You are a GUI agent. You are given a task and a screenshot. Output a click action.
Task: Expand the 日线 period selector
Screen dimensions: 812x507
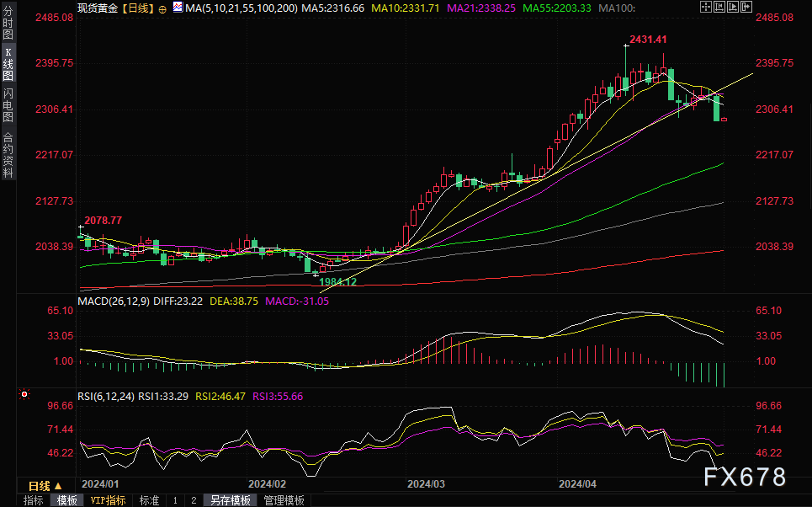(45, 486)
